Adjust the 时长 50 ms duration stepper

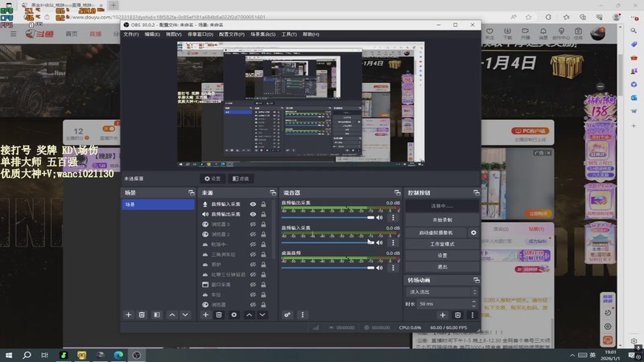pyautogui.click(x=473, y=304)
